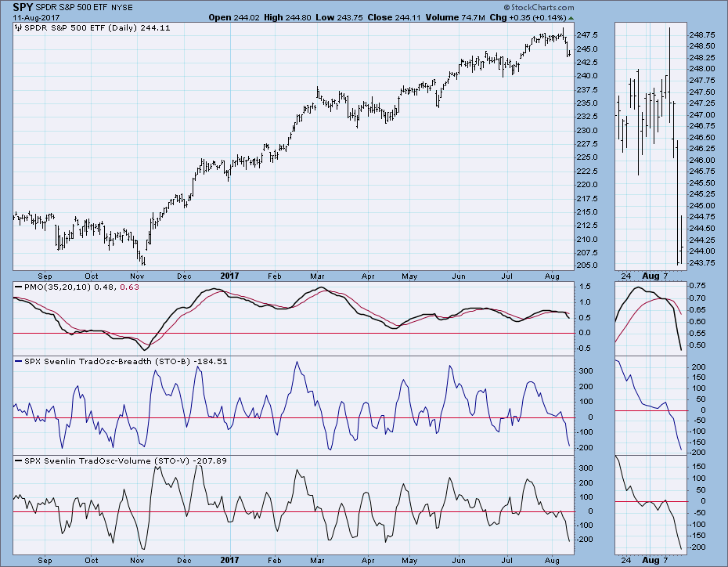Click the 2017 label on price panel axis
728x567 pixels.
[229, 276]
